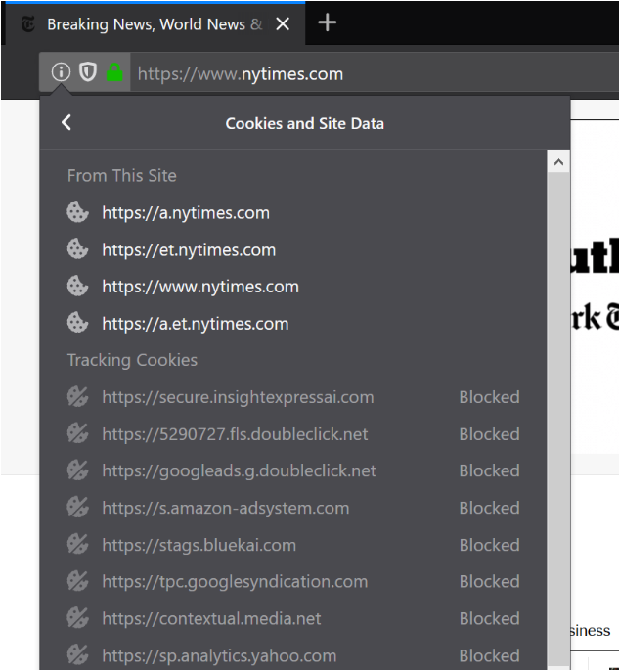Viewport: 619px width, 672px height.
Task: Open the tracking protection shield icon
Action: point(88,72)
